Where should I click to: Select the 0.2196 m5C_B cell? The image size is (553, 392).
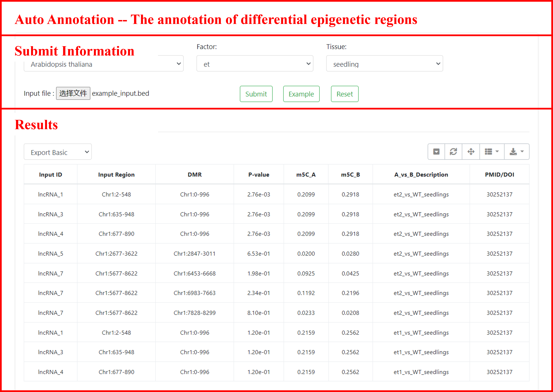[x=350, y=293]
